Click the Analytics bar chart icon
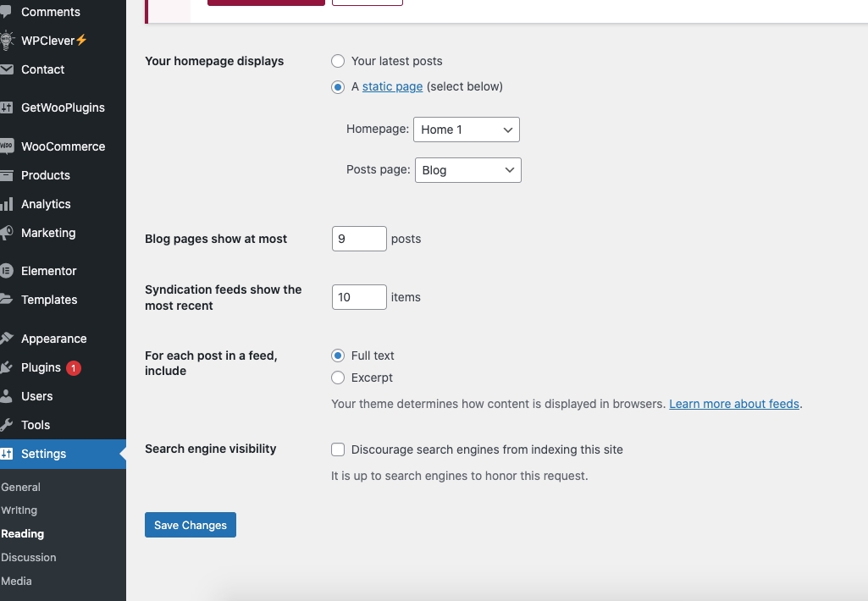Screen dimensions: 868x601 7,204
